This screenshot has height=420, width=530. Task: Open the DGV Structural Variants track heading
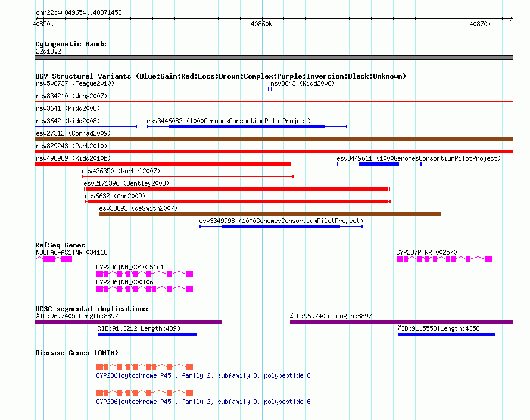coord(221,76)
